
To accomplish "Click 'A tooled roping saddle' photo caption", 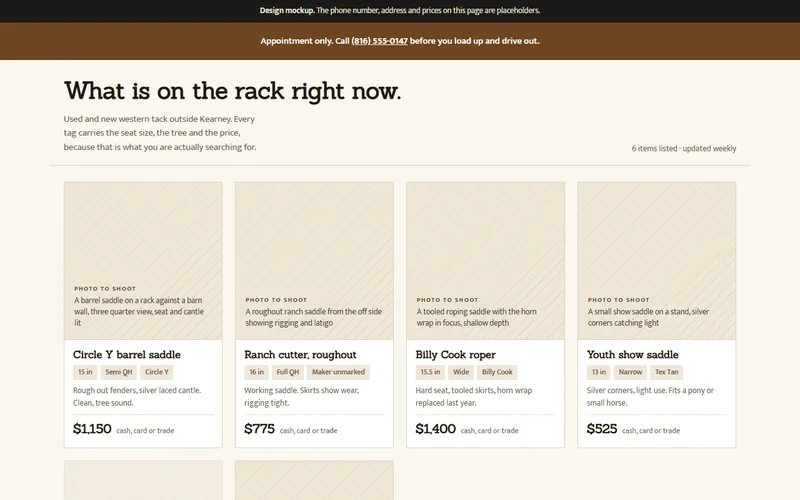I will 477,317.
